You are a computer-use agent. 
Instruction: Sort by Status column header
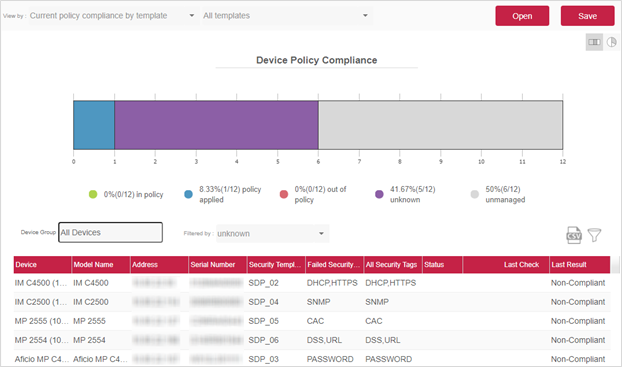(x=442, y=265)
